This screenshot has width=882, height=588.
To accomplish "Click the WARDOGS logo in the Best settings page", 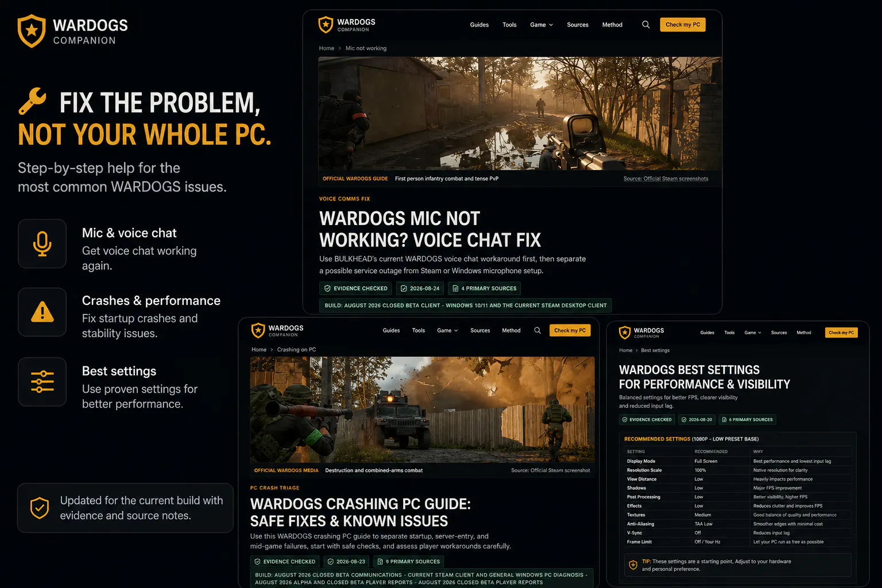I will [641, 332].
